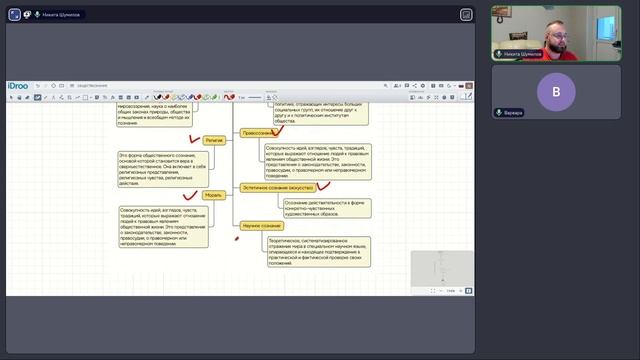Open the rectangle shape tool
This screenshot has height=360, width=640.
85,98
